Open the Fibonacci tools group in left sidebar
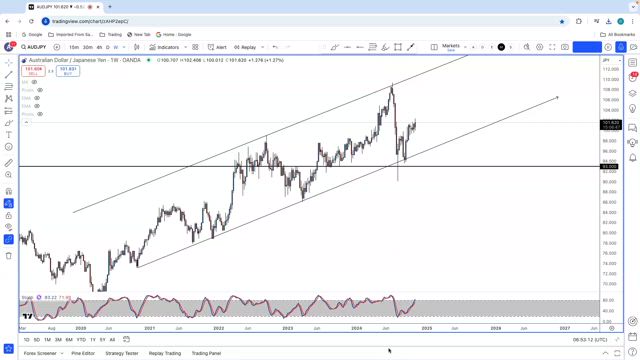 click(x=9, y=87)
